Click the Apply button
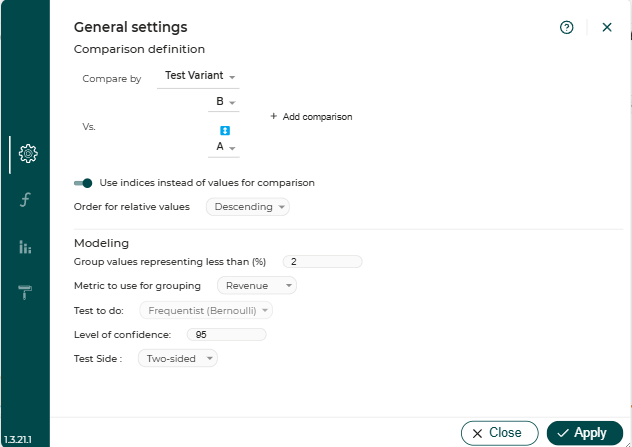The height and width of the screenshot is (447, 632). point(585,433)
